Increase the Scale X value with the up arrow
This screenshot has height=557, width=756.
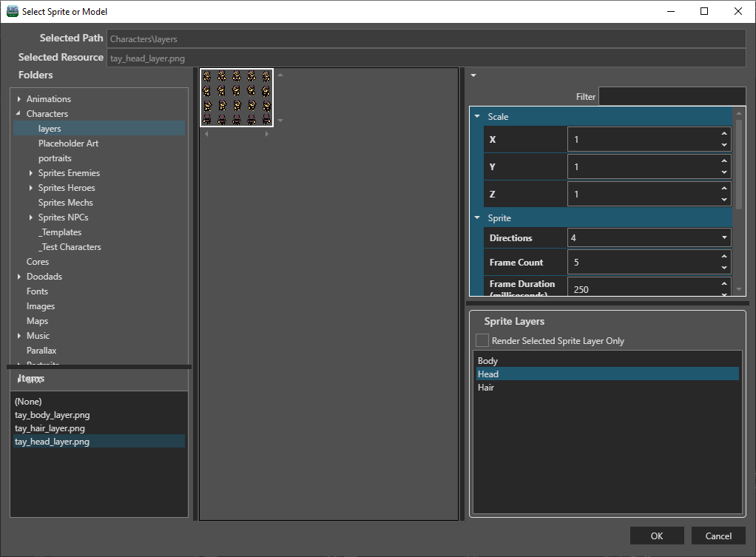coord(723,135)
